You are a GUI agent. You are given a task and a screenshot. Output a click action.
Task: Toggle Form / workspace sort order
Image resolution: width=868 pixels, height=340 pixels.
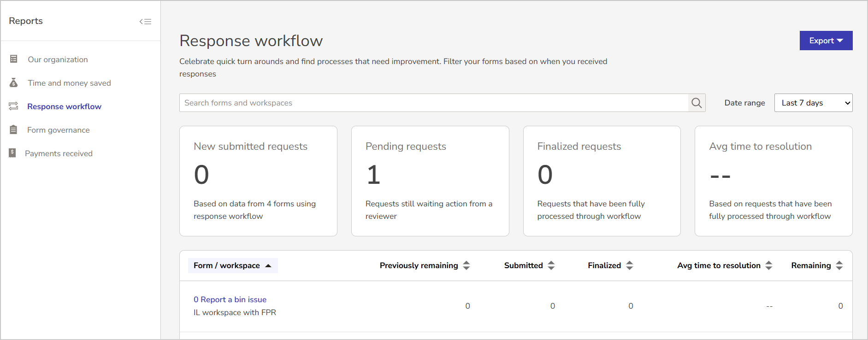click(x=233, y=265)
